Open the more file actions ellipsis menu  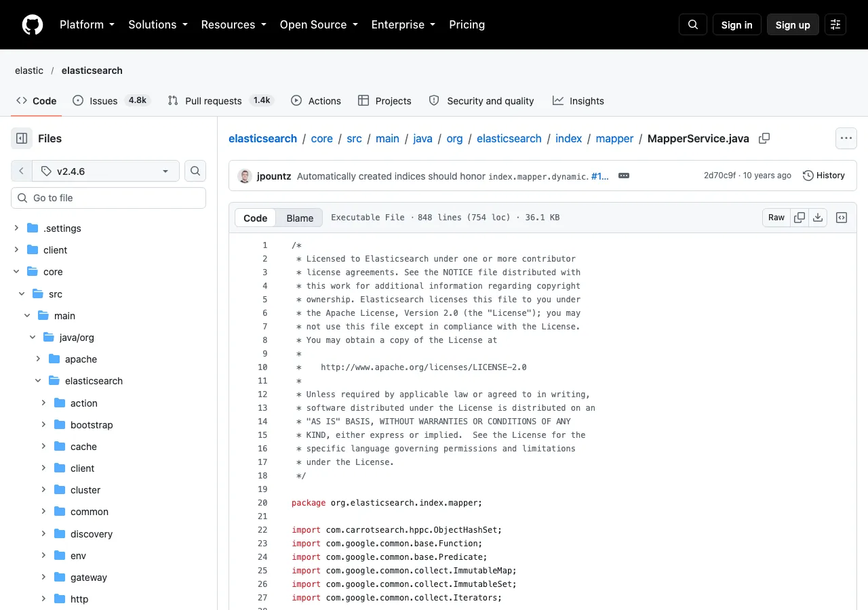coord(846,138)
